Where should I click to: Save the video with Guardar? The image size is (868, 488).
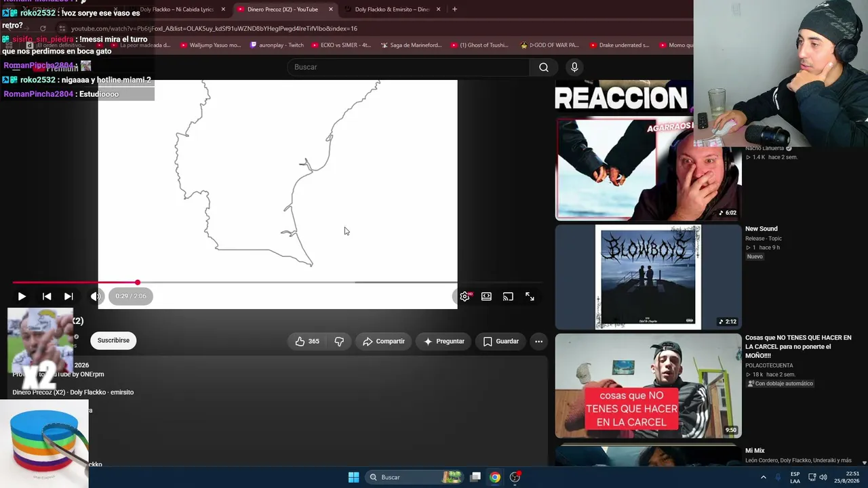500,342
